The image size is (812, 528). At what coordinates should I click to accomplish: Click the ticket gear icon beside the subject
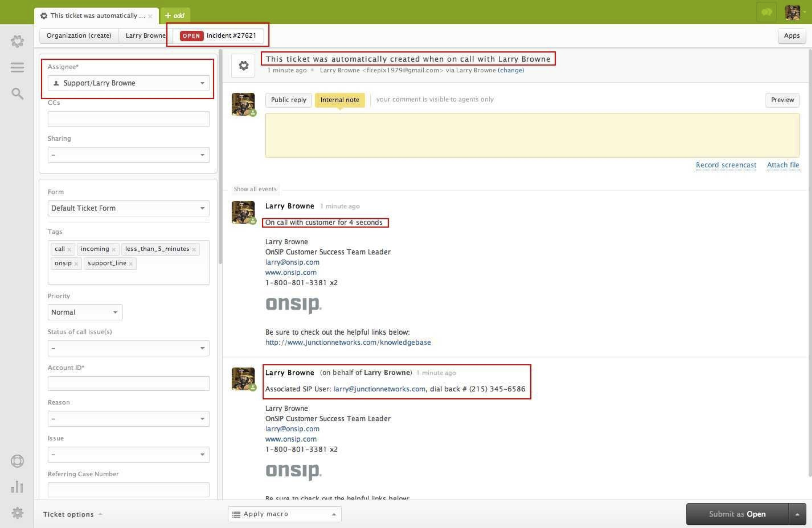point(243,65)
